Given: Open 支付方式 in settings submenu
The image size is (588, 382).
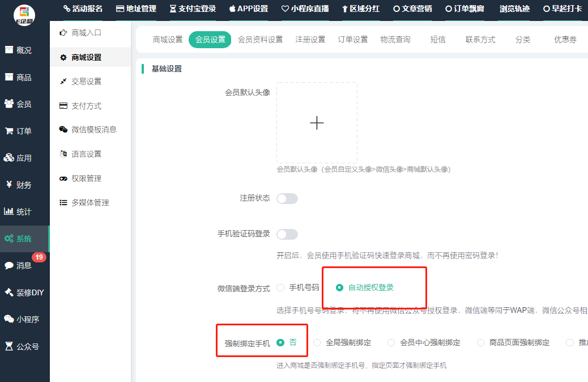Looking at the screenshot, I should coord(86,105).
